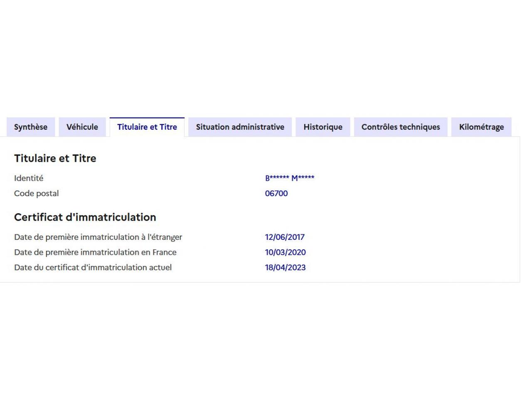Click the current certificate date label
Viewport: 532px width, 399px height.
[93, 268]
